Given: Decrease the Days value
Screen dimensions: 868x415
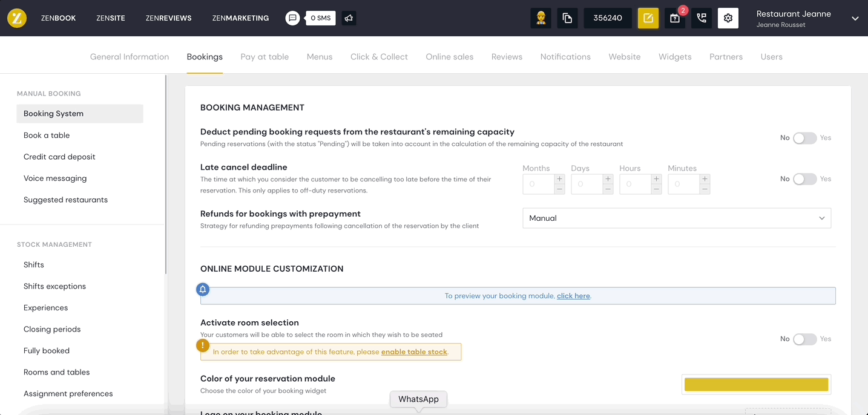Looking at the screenshot, I should [608, 189].
